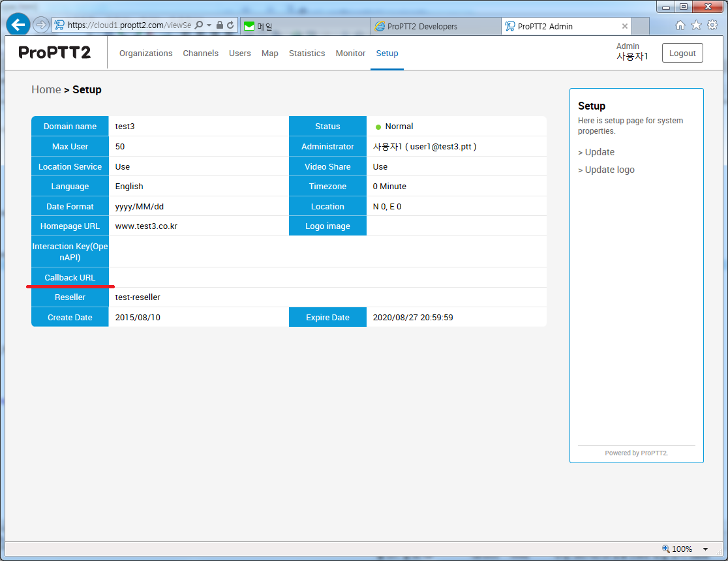The height and width of the screenshot is (561, 728).
Task: Switch to the ProPTT2 Developers tab
Action: [x=422, y=26]
